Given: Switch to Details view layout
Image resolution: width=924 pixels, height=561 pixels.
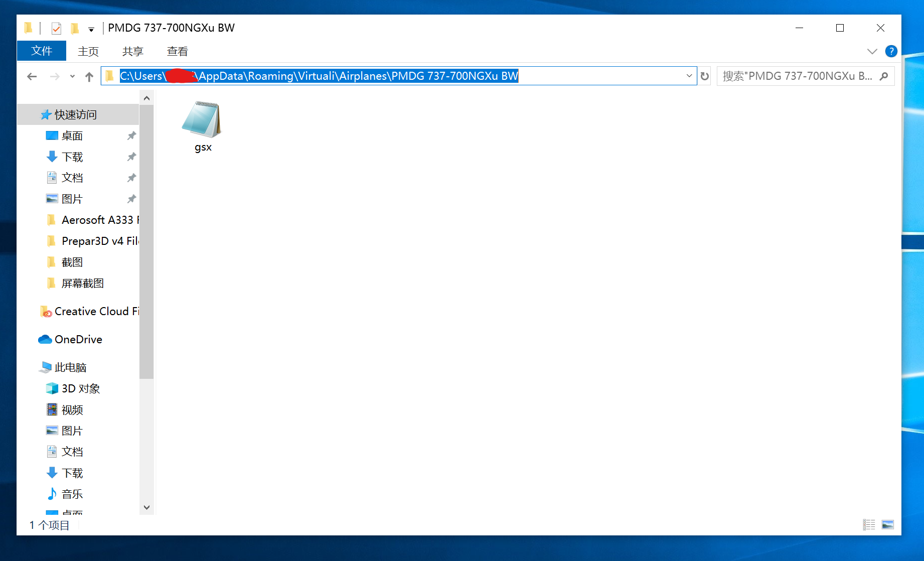Looking at the screenshot, I should [x=869, y=525].
